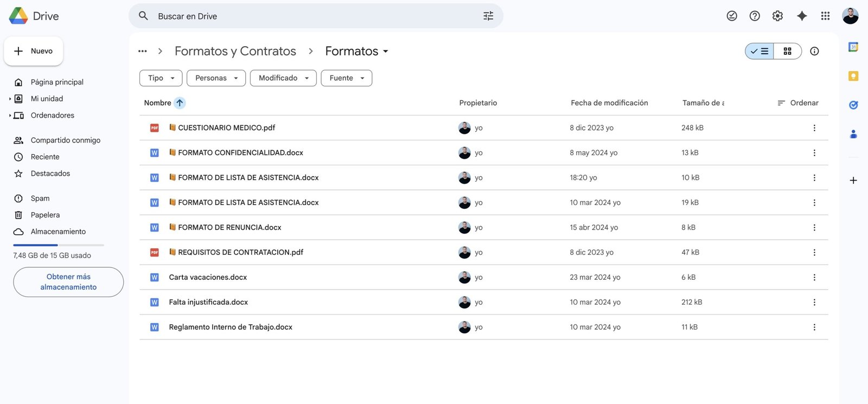The image size is (868, 404).
Task: Open the offline ready status icon
Action: (x=732, y=16)
